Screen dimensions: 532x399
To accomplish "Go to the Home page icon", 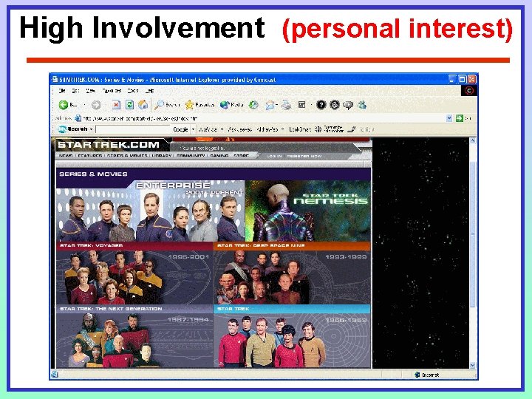I will click(x=143, y=105).
